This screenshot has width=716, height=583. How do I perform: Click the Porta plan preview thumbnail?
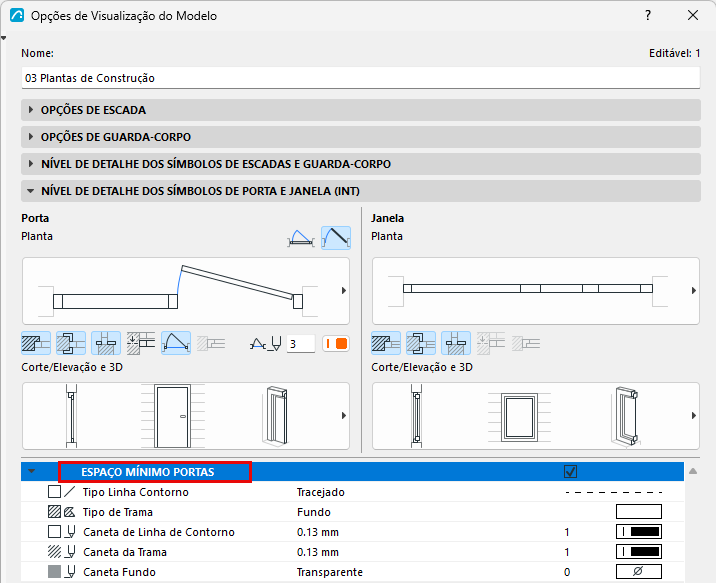pyautogui.click(x=186, y=291)
